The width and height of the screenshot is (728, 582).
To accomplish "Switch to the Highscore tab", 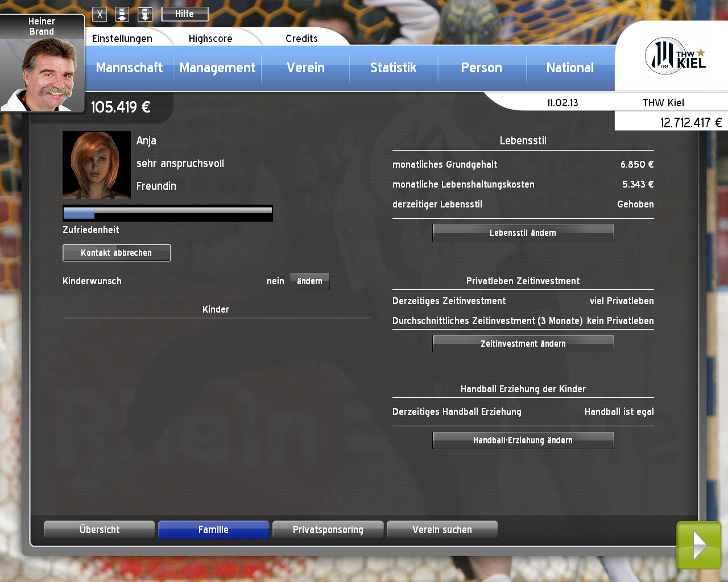I will pyautogui.click(x=210, y=39).
